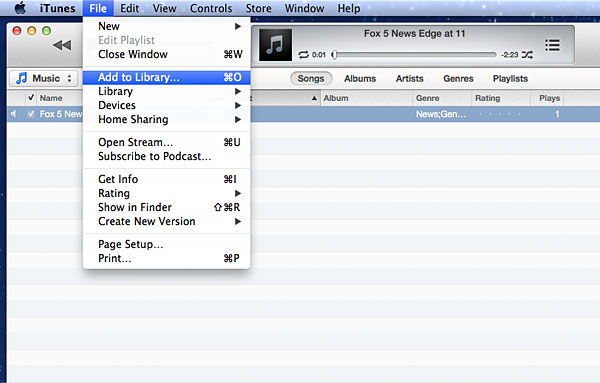This screenshot has width=600, height=383.
Task: Open the View menu
Action: point(165,8)
